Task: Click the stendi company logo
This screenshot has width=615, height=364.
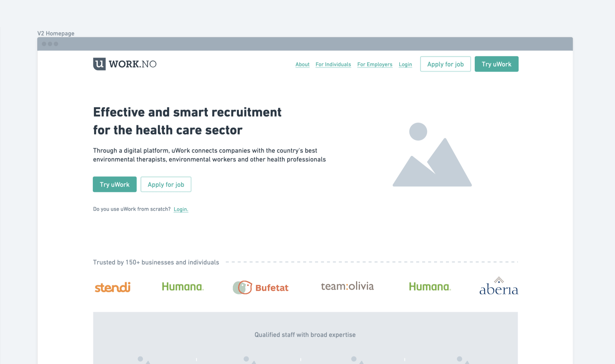Action: click(x=113, y=287)
